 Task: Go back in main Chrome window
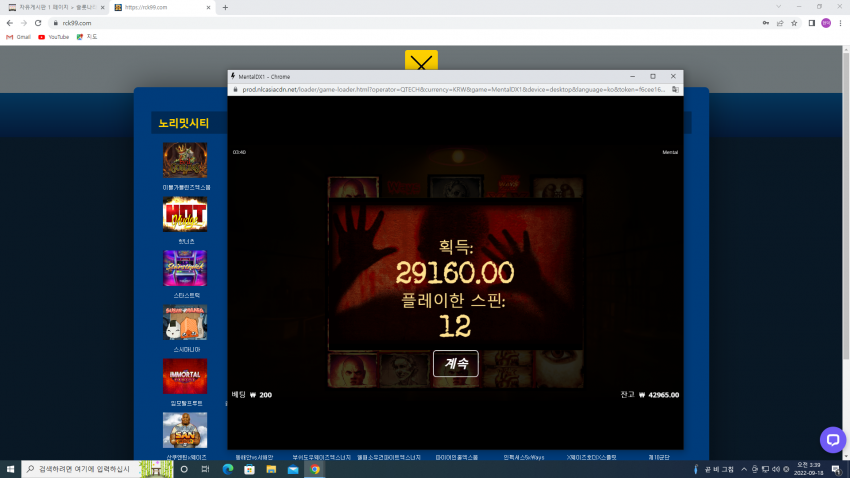coord(10,23)
